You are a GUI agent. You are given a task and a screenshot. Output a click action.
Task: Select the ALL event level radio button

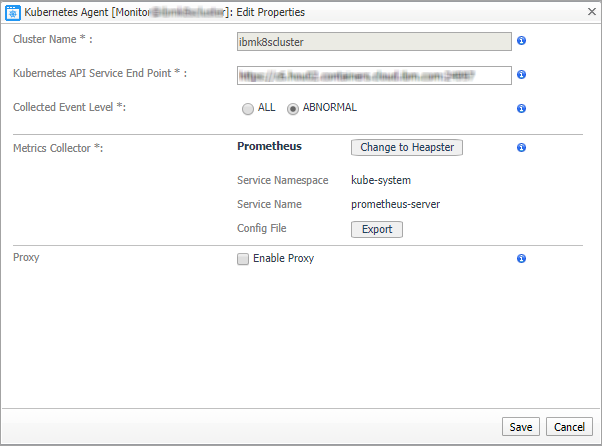click(x=246, y=108)
